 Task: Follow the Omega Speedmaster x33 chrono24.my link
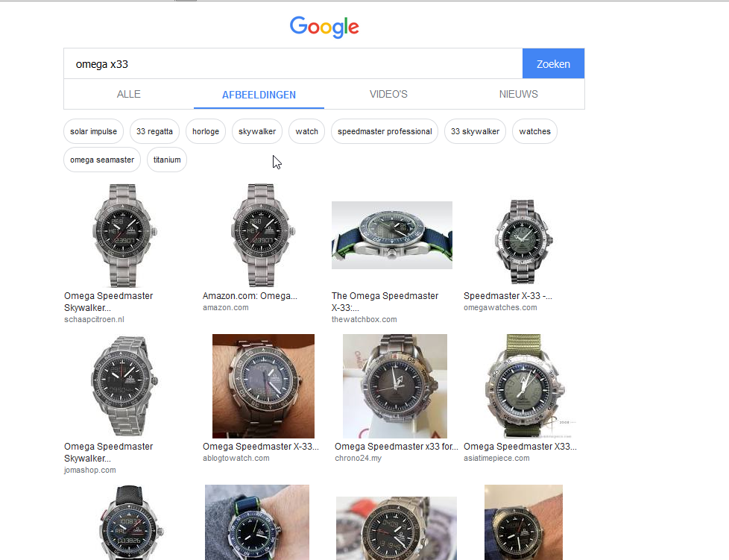[x=397, y=447]
